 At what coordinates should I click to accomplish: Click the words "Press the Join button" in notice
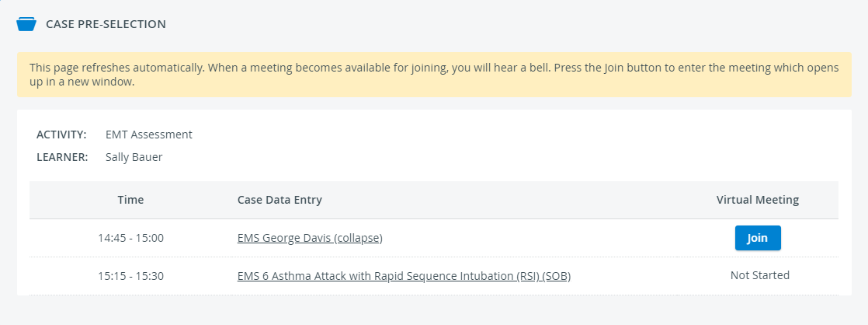tap(606, 68)
